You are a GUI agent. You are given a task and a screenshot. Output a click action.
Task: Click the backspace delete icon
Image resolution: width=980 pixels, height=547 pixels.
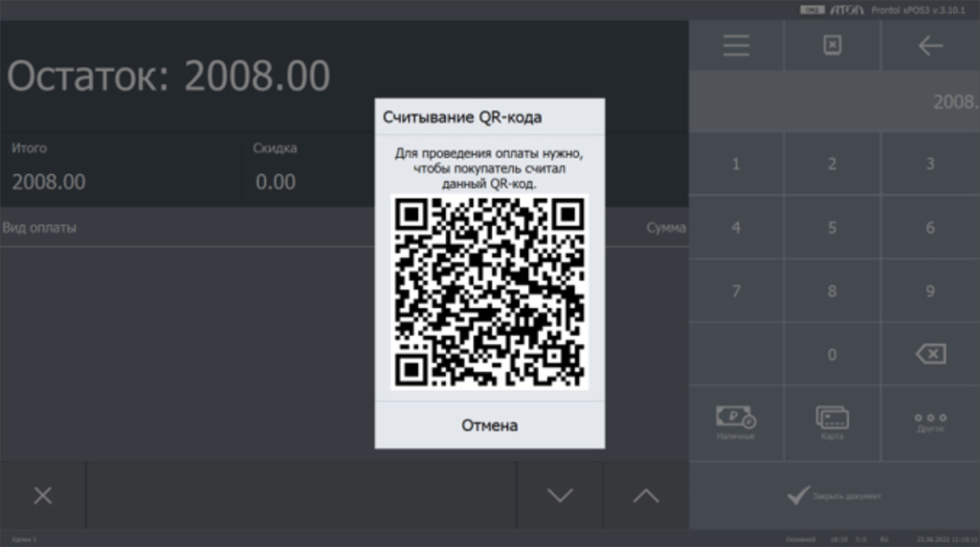coord(930,354)
